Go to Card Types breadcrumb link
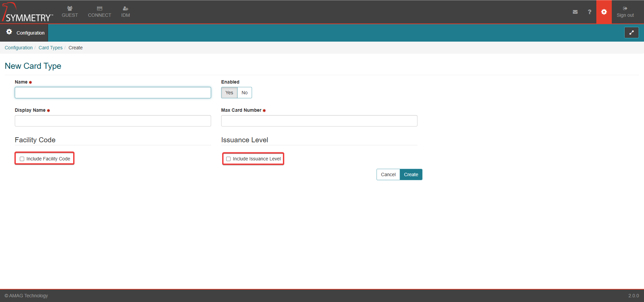This screenshot has height=302, width=644. click(x=50, y=48)
